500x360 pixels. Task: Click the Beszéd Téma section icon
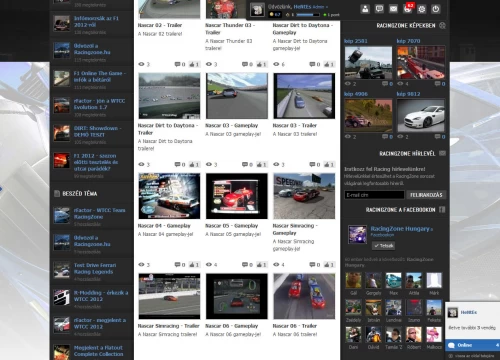(57, 193)
